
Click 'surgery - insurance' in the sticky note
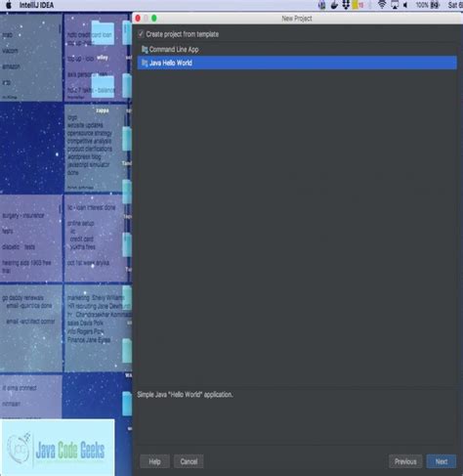(x=23, y=215)
